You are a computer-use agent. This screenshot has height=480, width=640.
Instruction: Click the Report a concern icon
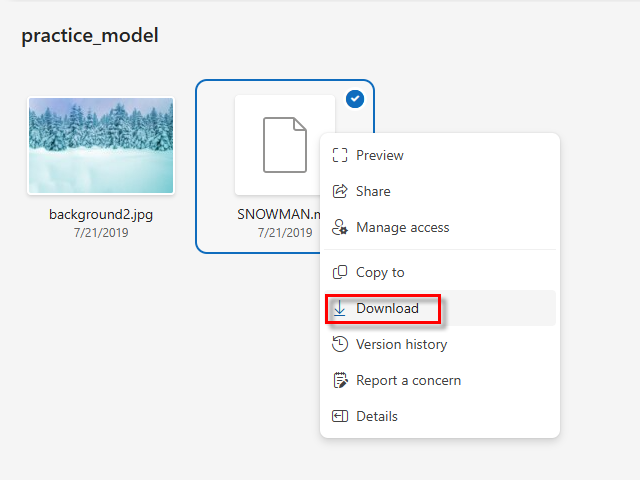pos(340,380)
